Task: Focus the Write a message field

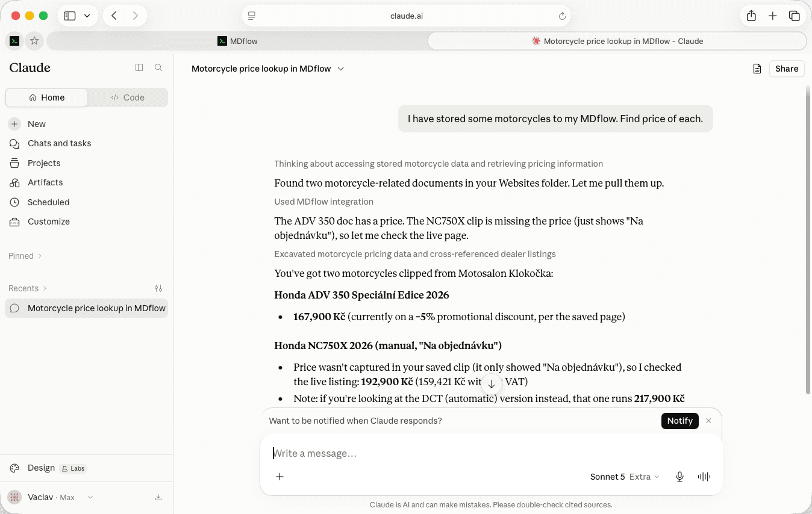Action: coord(491,453)
